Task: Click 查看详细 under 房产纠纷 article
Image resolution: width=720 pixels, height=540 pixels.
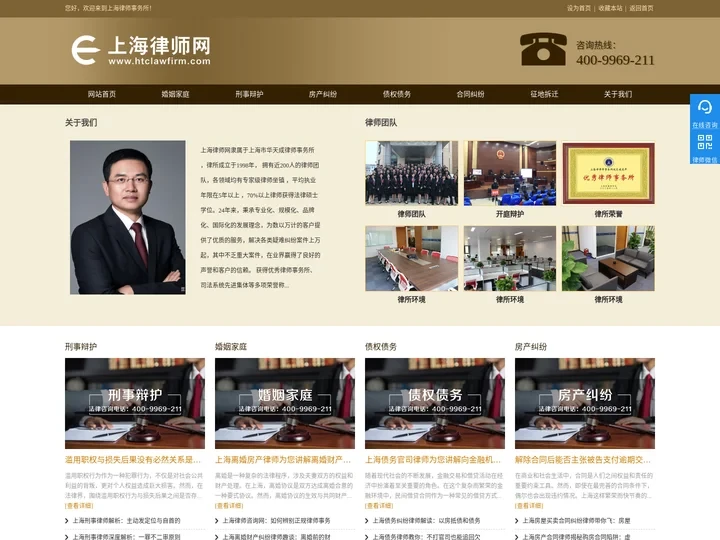Action: [529, 506]
